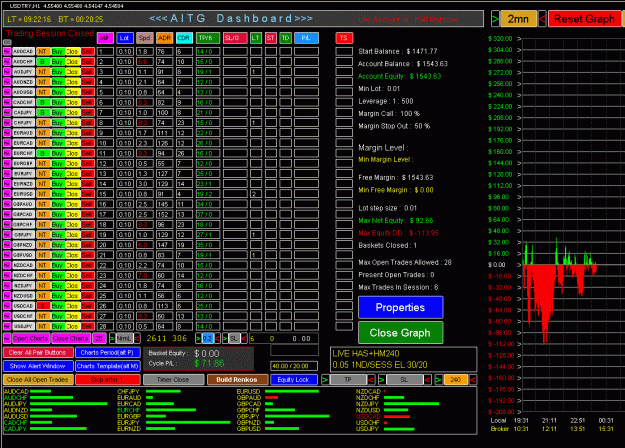Click the red TS column header
Viewport: 625px width, 448px height.
[344, 38]
